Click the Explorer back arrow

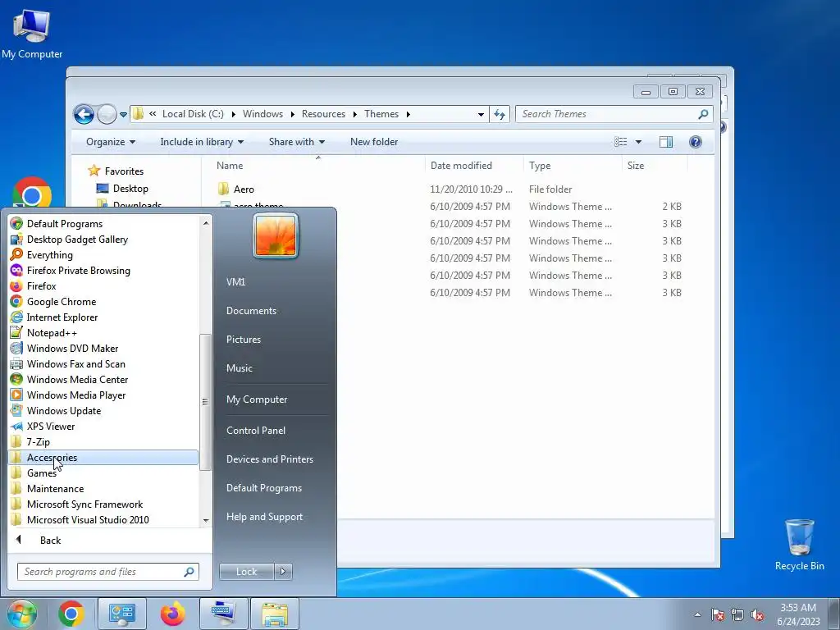[x=84, y=114]
